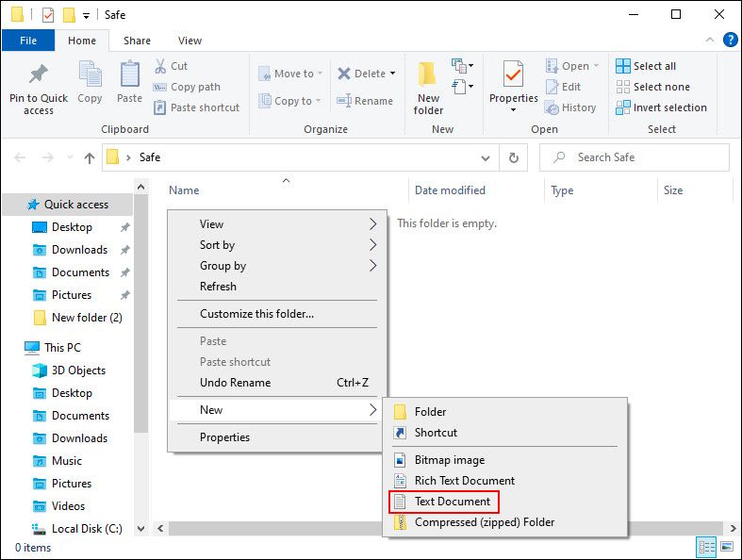Viewport: 742px width, 560px height.
Task: Expand the Properties dropdown arrow
Action: (x=513, y=109)
